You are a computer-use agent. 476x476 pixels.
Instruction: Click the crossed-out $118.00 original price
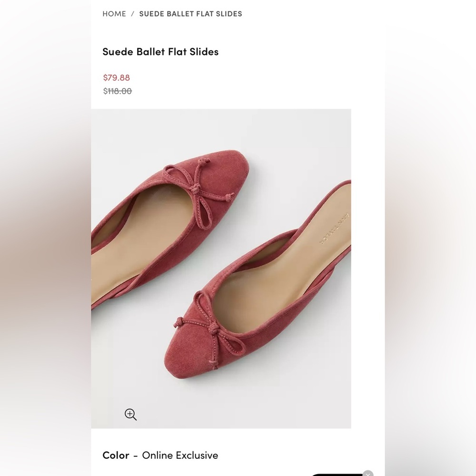(118, 91)
